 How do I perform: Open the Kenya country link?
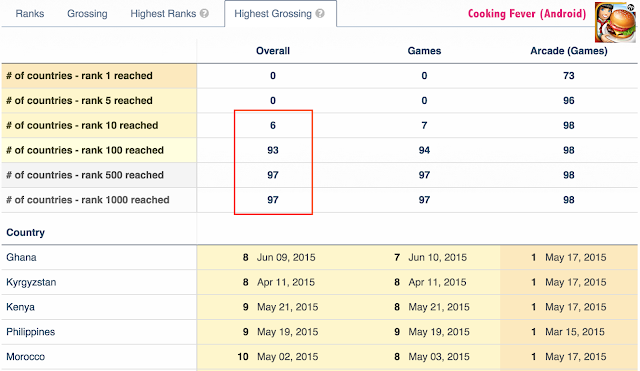[20, 307]
